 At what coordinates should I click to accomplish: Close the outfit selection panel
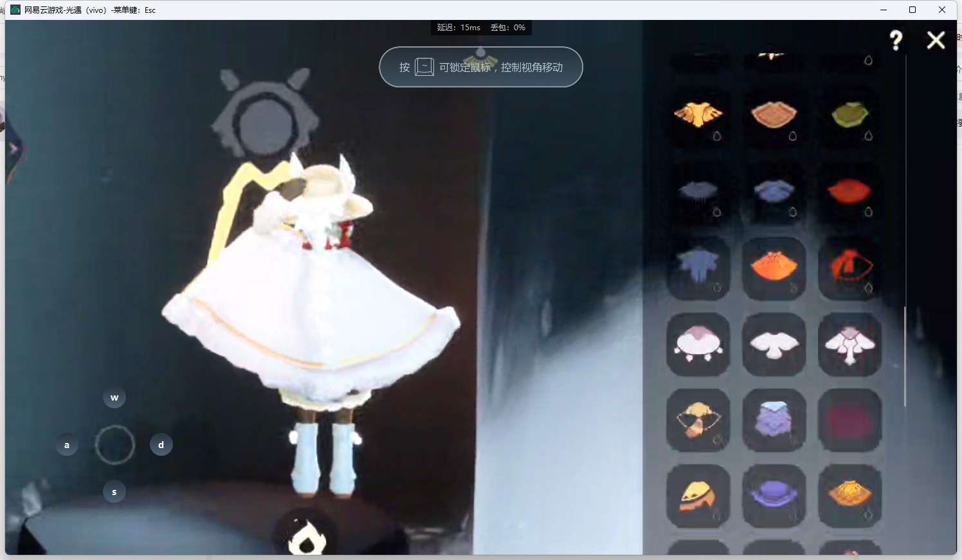click(936, 41)
